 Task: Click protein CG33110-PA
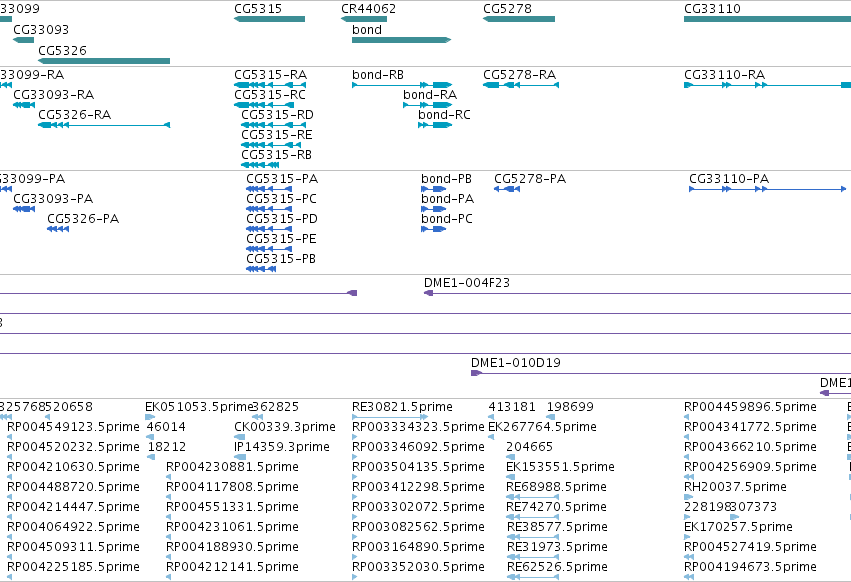click(729, 179)
